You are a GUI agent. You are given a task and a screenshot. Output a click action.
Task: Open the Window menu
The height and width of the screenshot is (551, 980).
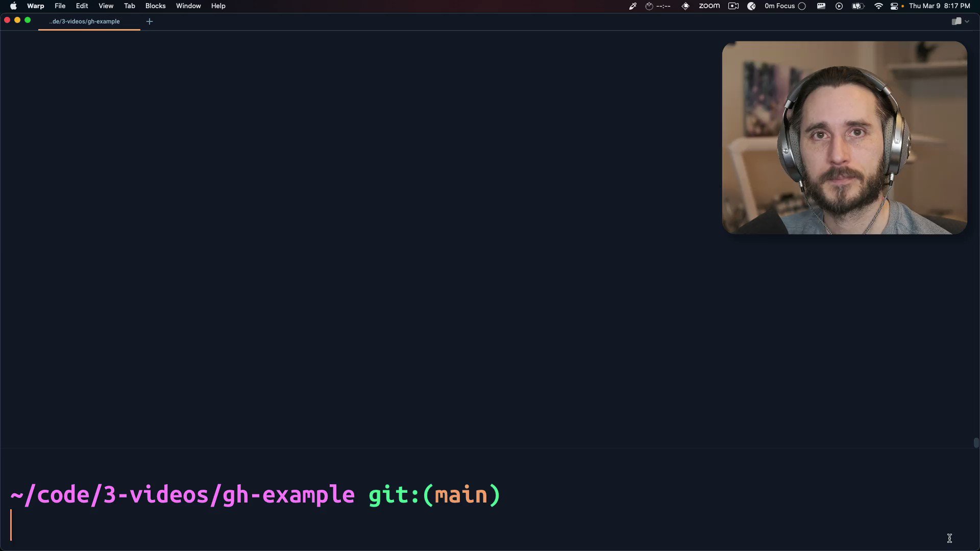[x=188, y=6]
